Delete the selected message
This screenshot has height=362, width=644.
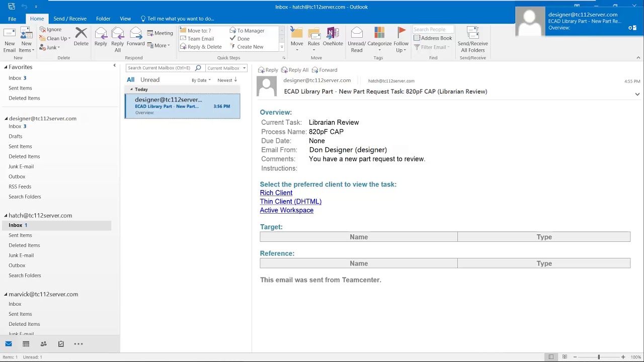(x=81, y=37)
